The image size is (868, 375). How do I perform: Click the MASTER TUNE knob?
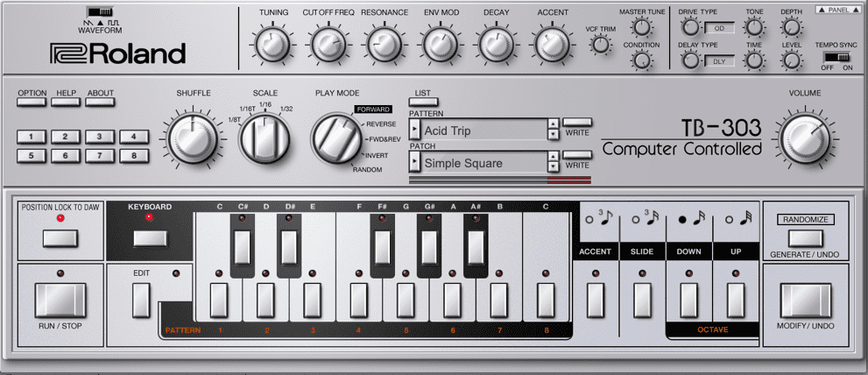point(642,26)
